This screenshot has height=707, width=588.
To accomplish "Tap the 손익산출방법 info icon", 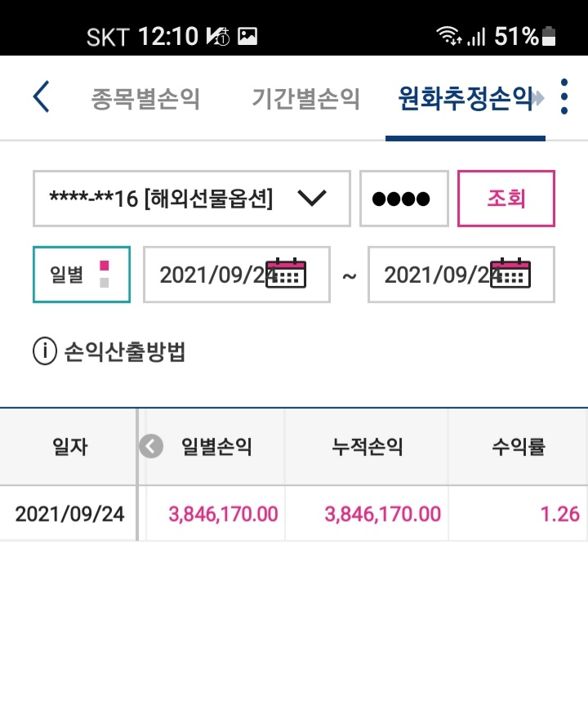I will (x=45, y=351).
